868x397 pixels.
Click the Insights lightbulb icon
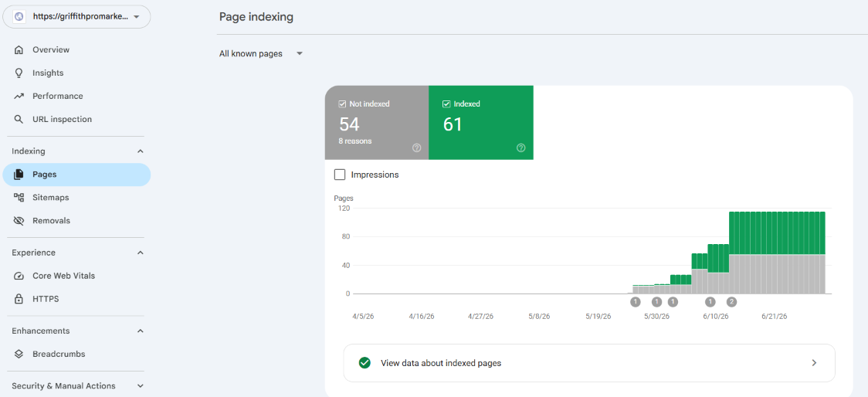19,73
